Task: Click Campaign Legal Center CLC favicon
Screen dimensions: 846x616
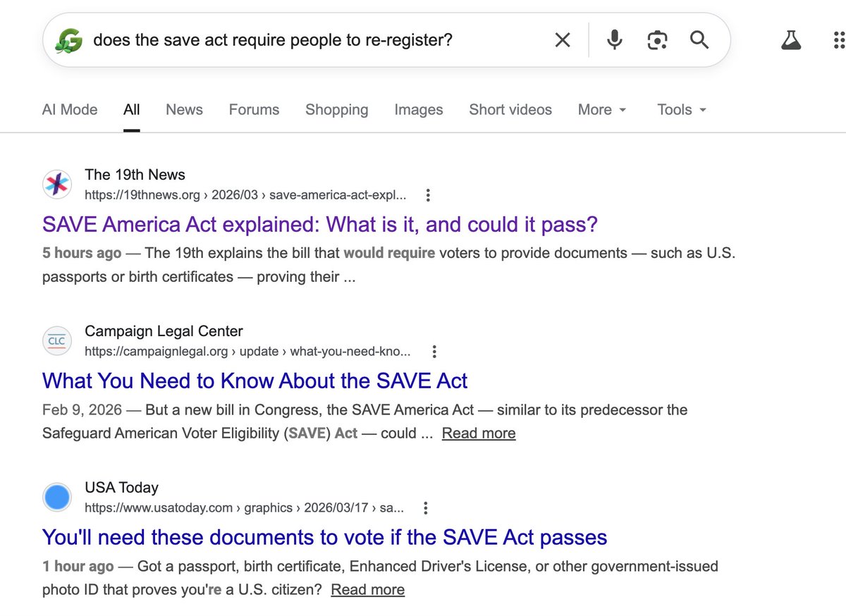Action: [x=57, y=341]
